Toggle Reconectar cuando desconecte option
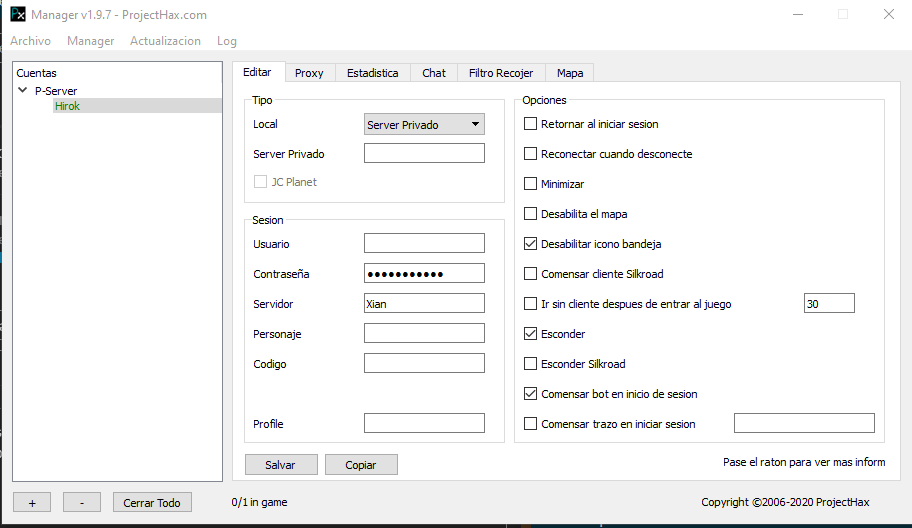The width and height of the screenshot is (912, 528). (531, 154)
